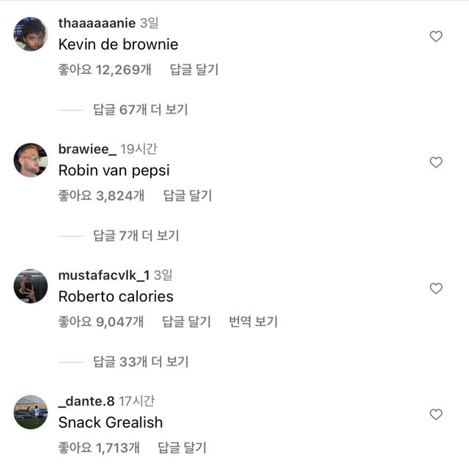Image resolution: width=469 pixels, height=476 pixels.
Task: Open thaaaaaanie's profile picture
Action: coord(31,34)
